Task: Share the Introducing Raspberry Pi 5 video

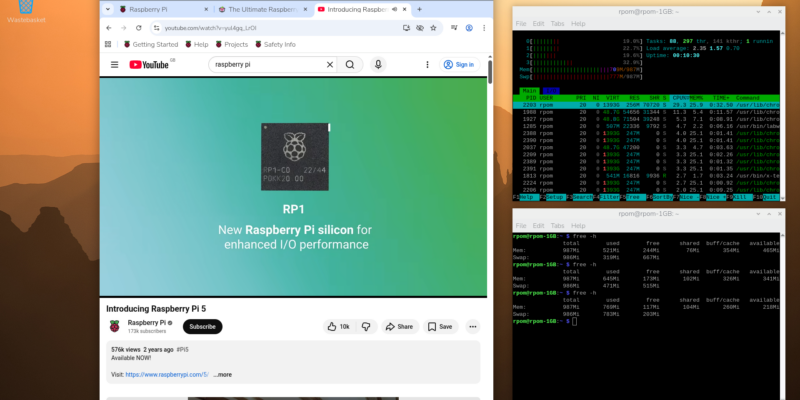Action: click(400, 327)
